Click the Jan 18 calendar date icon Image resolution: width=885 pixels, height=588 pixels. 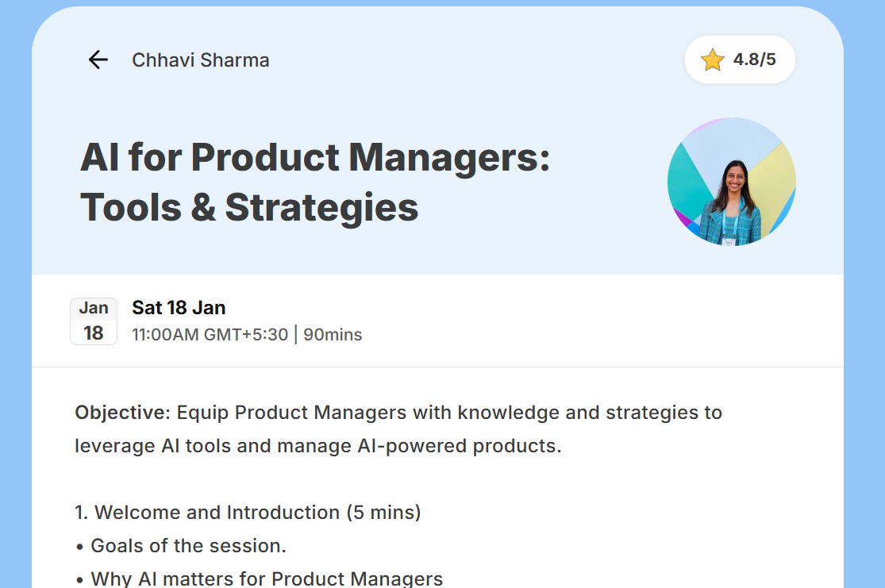tap(94, 321)
